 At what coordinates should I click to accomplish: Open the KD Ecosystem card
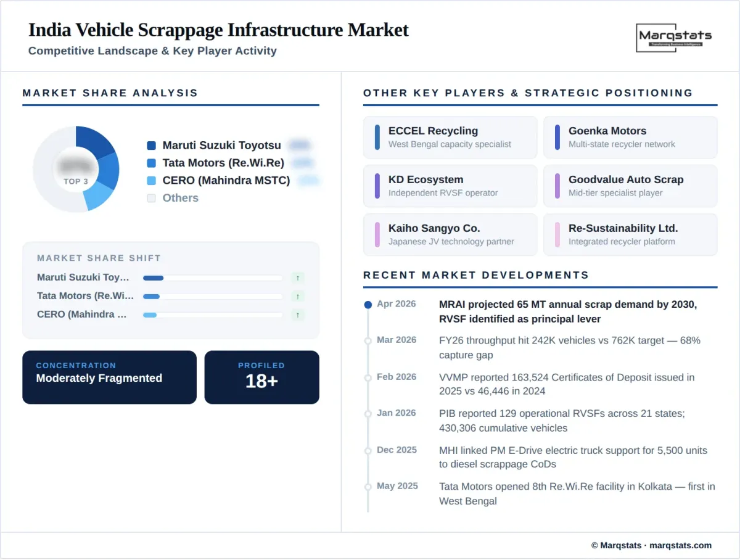click(x=450, y=186)
